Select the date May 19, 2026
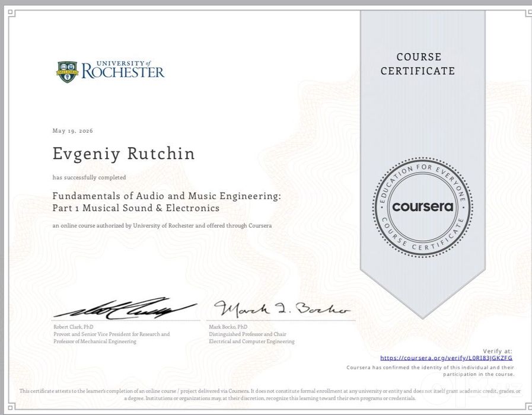 [72, 131]
